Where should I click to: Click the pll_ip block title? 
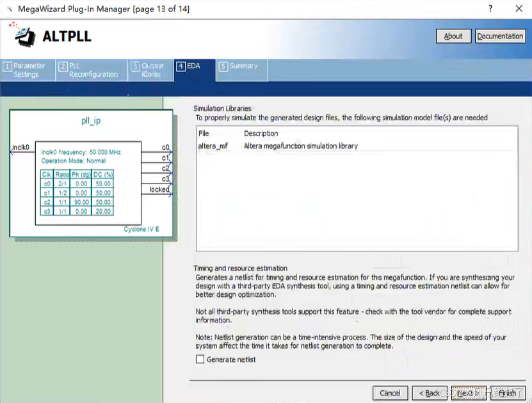click(x=91, y=121)
